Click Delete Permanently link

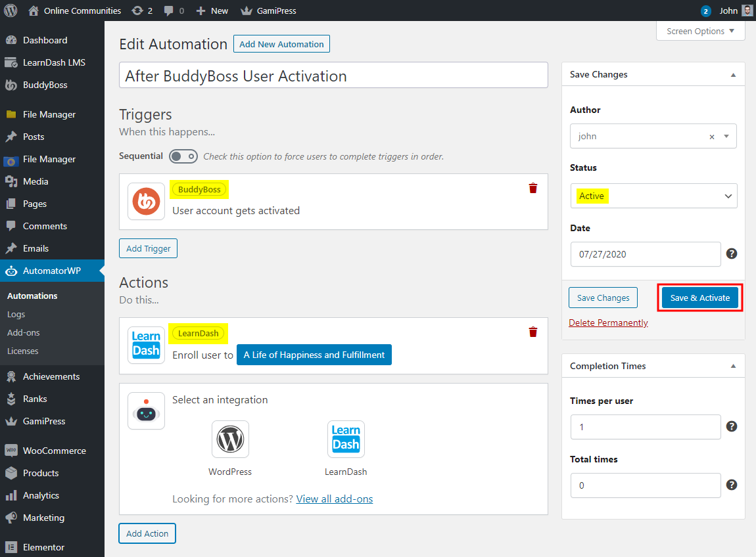608,323
